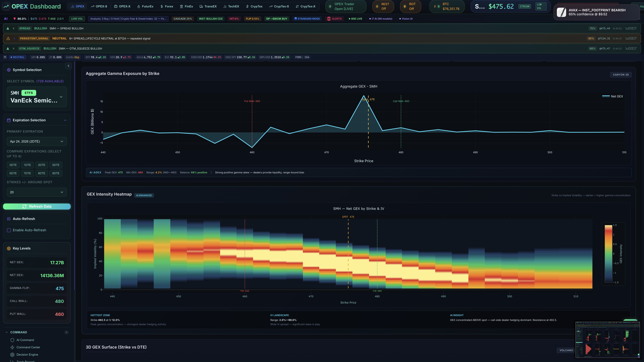Toggle the 5DTE compare expiration chip
The height and width of the screenshot is (362, 644).
click(x=56, y=165)
